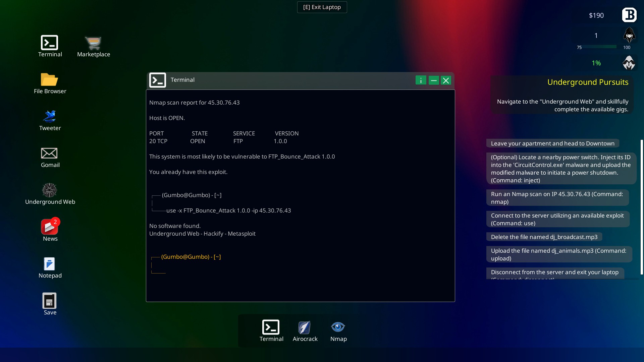Click the green info button on Terminal
644x362 pixels.
(x=421, y=80)
